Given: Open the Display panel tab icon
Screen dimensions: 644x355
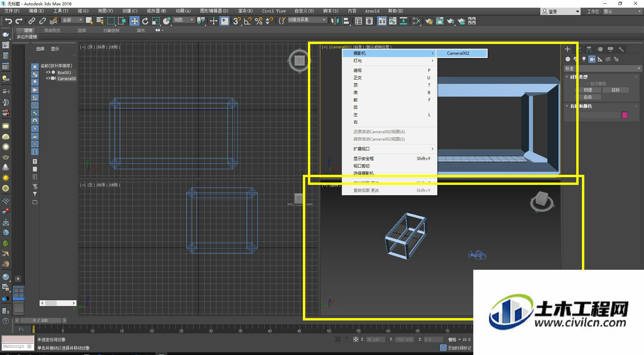Looking at the screenshot, I should [x=610, y=49].
